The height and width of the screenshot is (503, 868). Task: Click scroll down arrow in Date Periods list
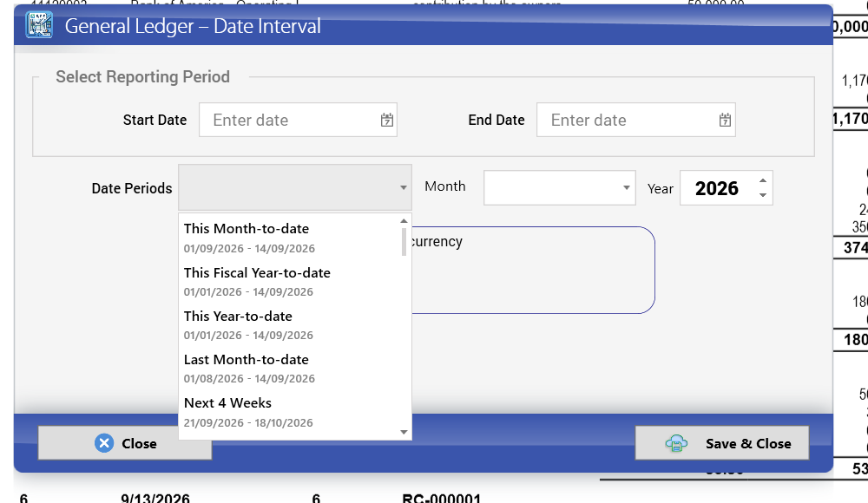click(x=404, y=432)
